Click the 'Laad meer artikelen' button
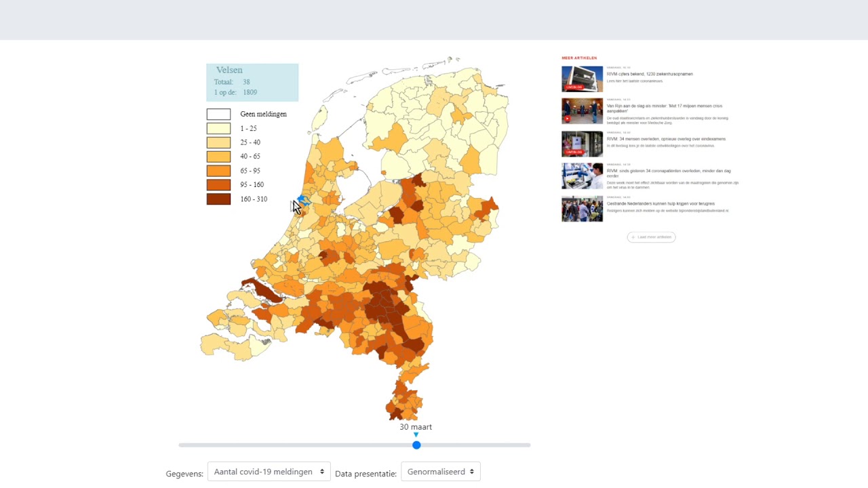 (651, 237)
